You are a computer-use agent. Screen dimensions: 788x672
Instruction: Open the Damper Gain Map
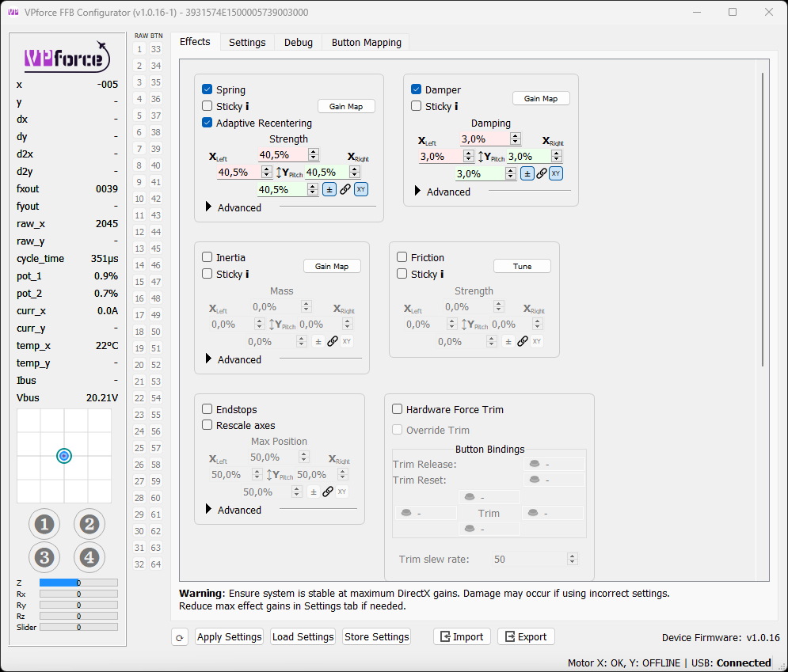pos(541,99)
